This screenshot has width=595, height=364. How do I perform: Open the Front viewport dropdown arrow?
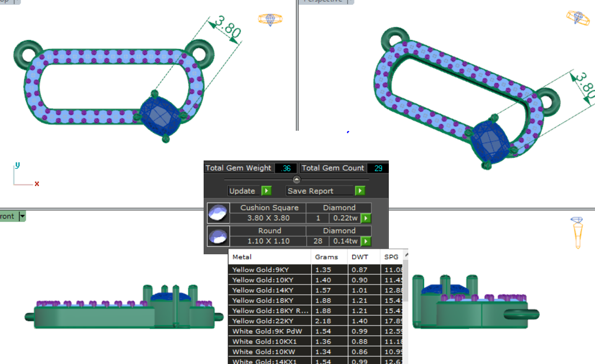pos(23,216)
